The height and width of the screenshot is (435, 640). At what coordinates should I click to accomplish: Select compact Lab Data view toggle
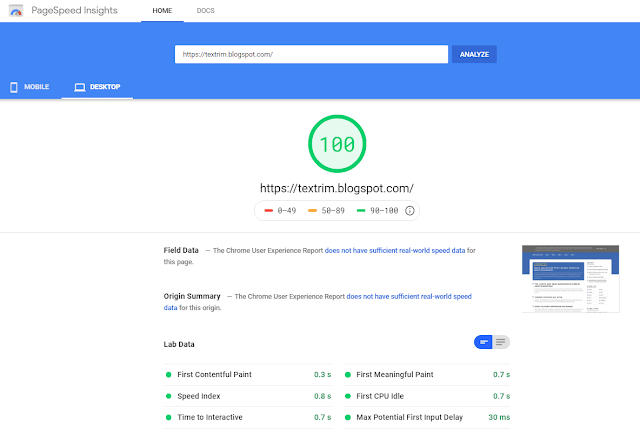483,342
